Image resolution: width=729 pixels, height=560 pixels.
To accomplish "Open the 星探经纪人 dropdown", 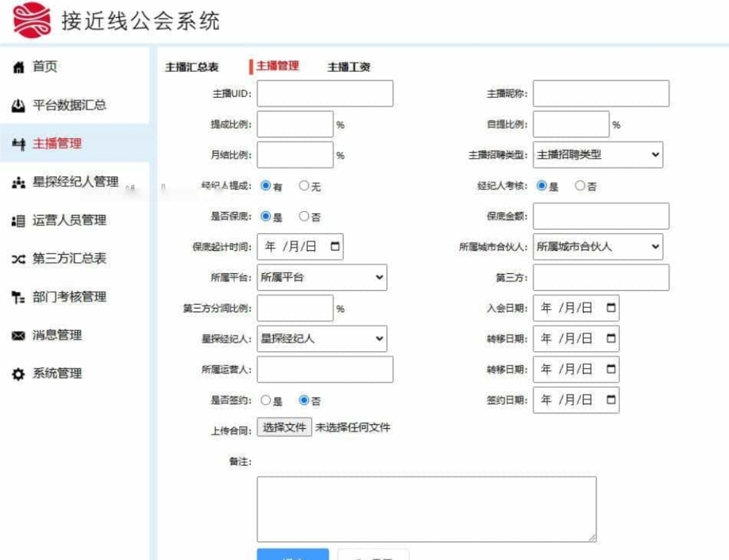I will click(x=322, y=339).
